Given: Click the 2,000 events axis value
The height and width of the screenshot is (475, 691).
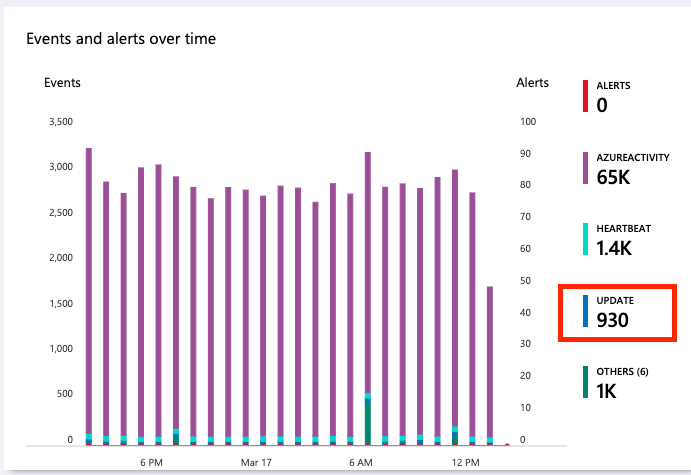Looking at the screenshot, I should point(61,258).
